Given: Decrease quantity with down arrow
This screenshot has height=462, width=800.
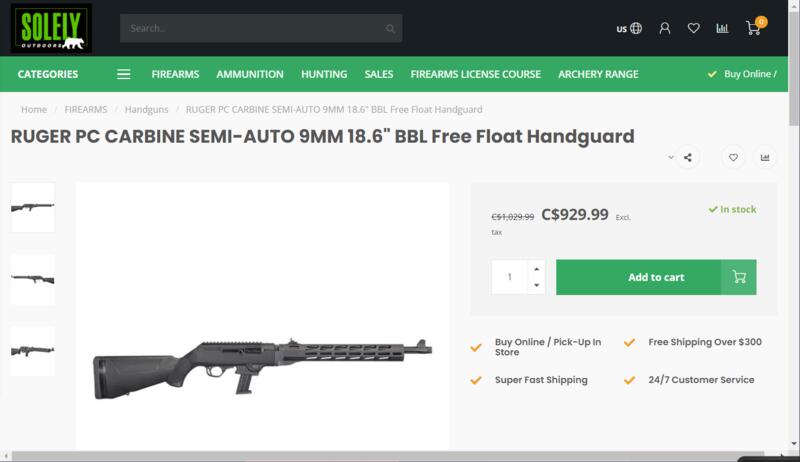Looking at the screenshot, I should coord(537,285).
